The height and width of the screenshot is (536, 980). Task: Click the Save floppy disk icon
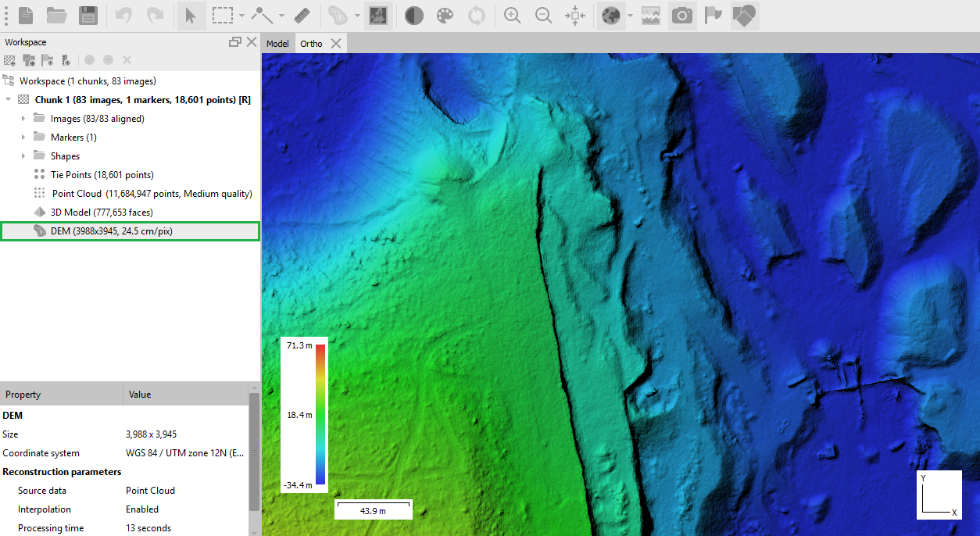[88, 16]
